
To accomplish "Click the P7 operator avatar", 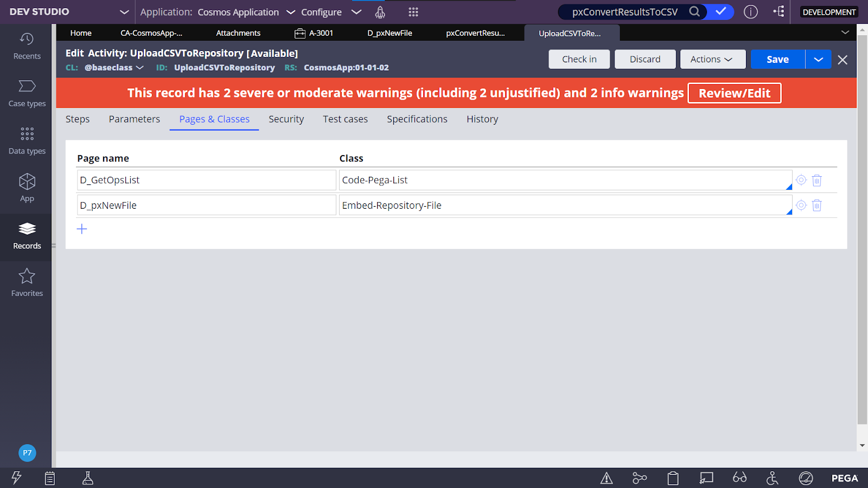I will [x=27, y=453].
